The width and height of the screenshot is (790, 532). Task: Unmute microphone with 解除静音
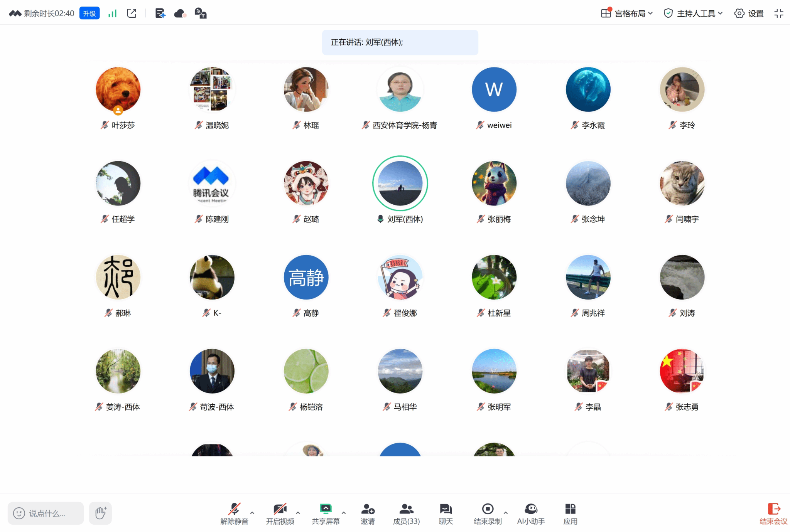click(x=234, y=513)
